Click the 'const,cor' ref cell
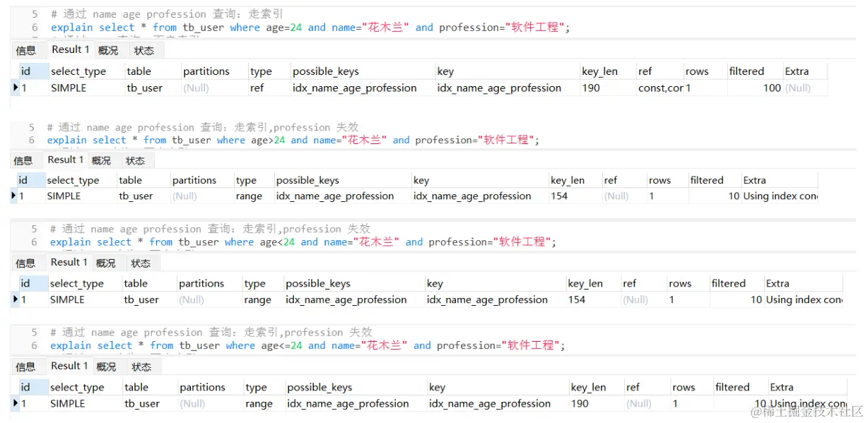The width and height of the screenshot is (868, 423). [660, 88]
